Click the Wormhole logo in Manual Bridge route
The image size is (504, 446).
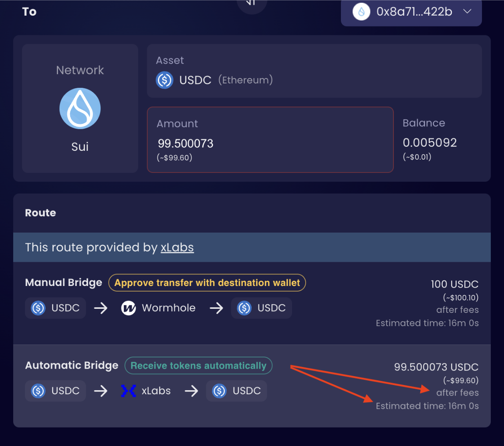pyautogui.click(x=129, y=308)
